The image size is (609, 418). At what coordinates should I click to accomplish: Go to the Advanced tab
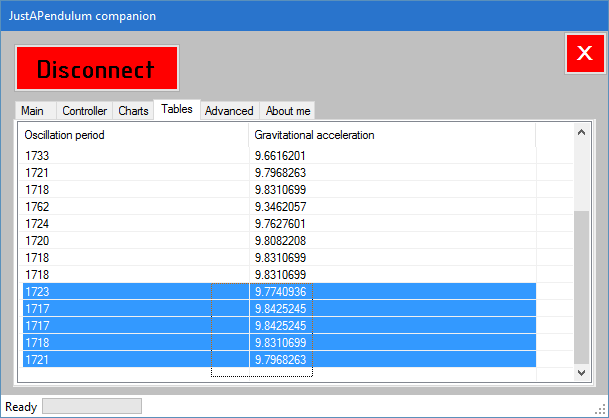coord(229,111)
